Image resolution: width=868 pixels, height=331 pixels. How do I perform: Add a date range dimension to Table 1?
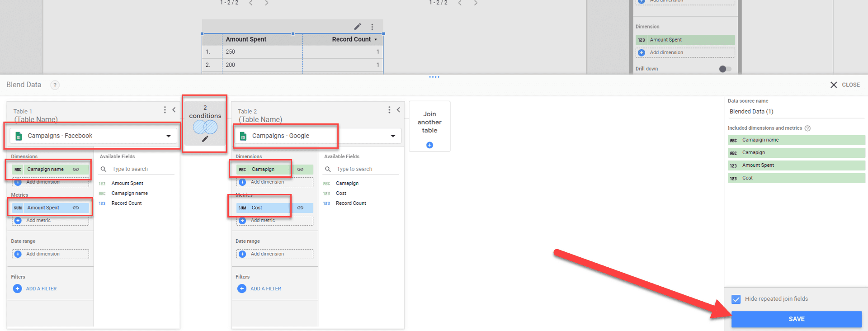(x=50, y=254)
